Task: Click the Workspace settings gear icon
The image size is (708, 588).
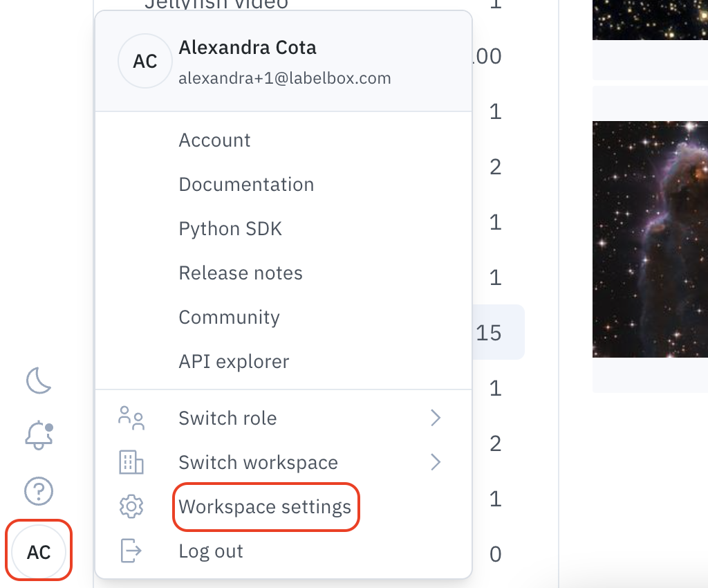Action: 131,506
